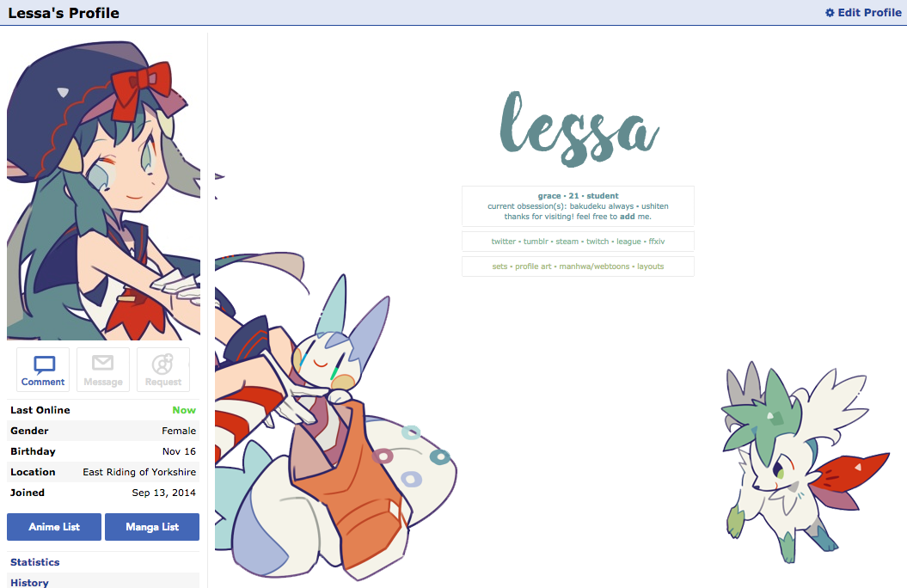Image resolution: width=907 pixels, height=588 pixels.
Task: Go to the Statistics section
Action: pos(34,562)
